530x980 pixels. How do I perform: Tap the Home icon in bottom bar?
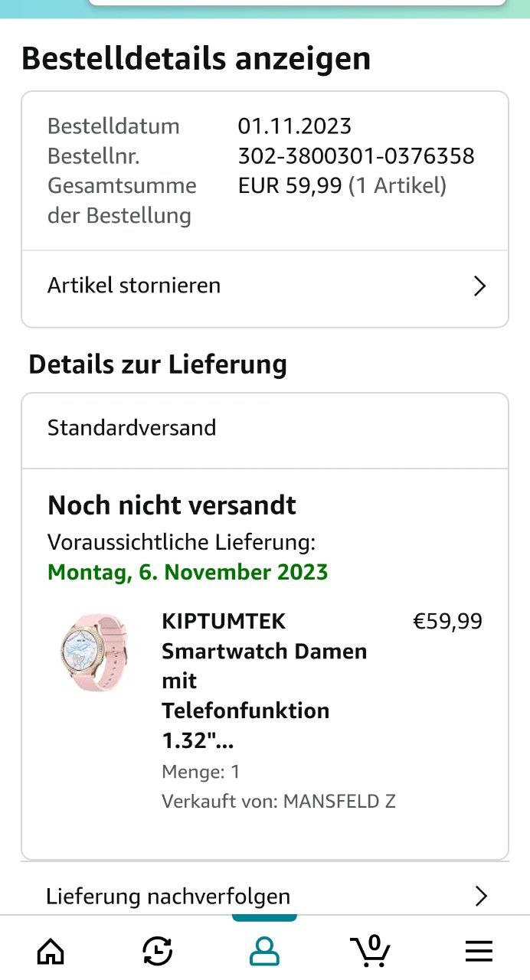tap(51, 951)
